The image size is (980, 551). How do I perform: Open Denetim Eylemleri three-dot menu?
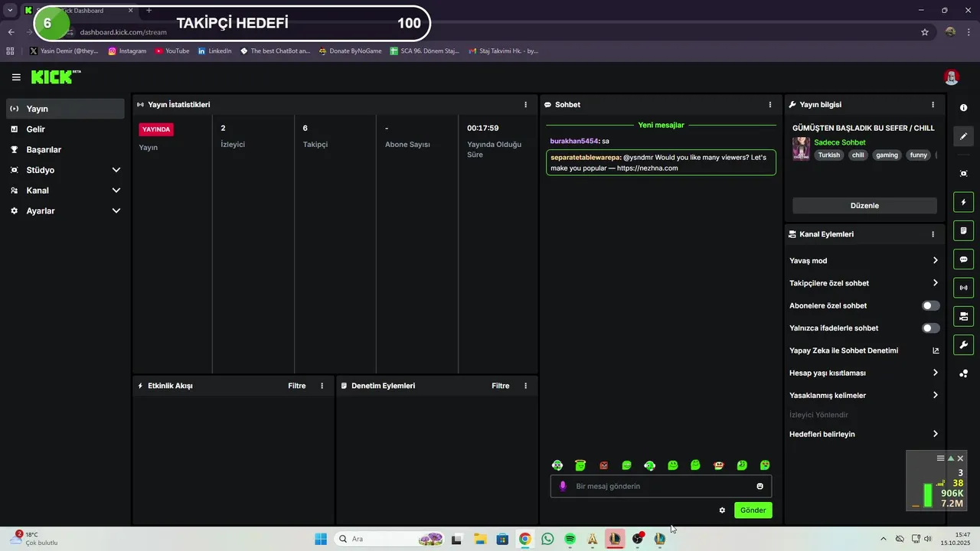click(525, 386)
